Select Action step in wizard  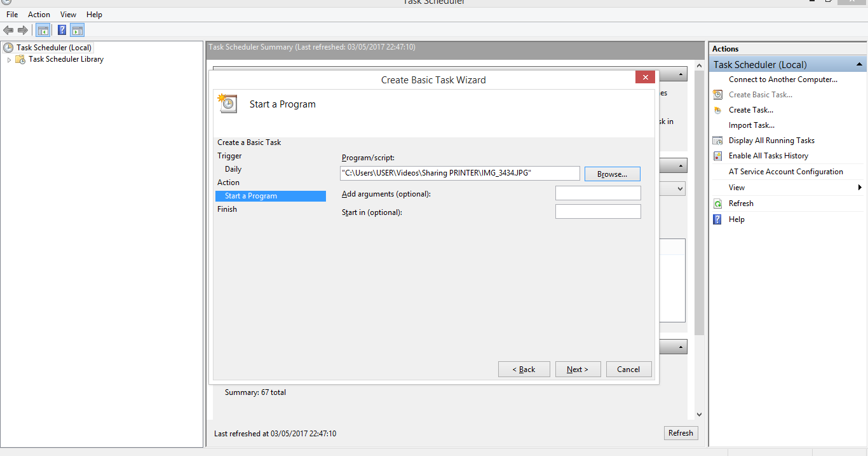point(228,183)
